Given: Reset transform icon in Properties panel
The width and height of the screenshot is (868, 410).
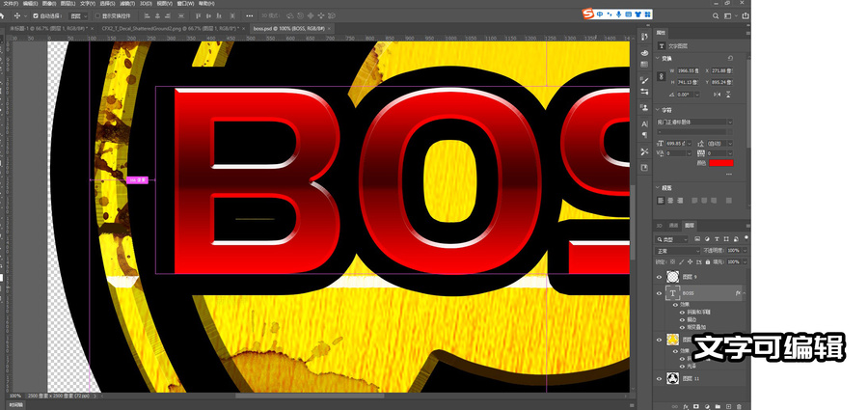Looking at the screenshot, I should coord(730,58).
